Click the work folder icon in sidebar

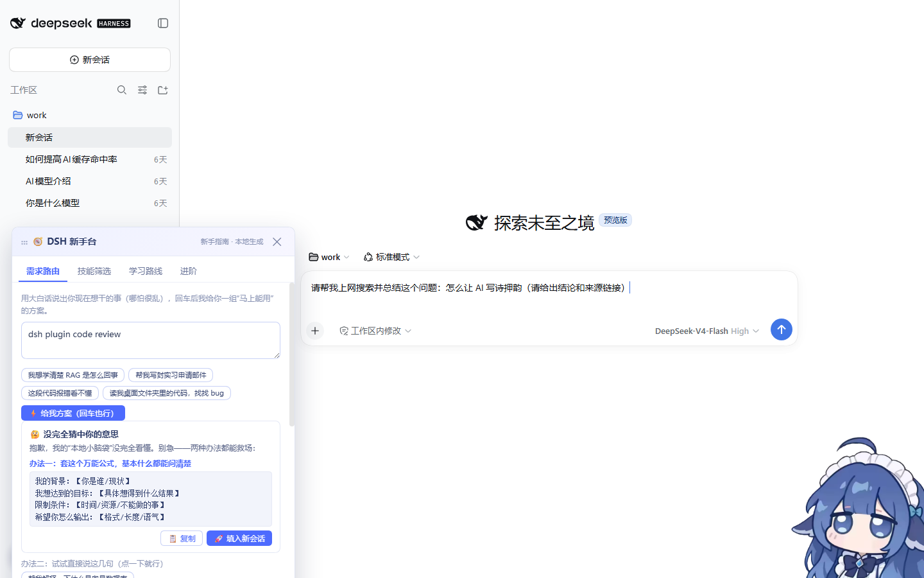point(18,115)
